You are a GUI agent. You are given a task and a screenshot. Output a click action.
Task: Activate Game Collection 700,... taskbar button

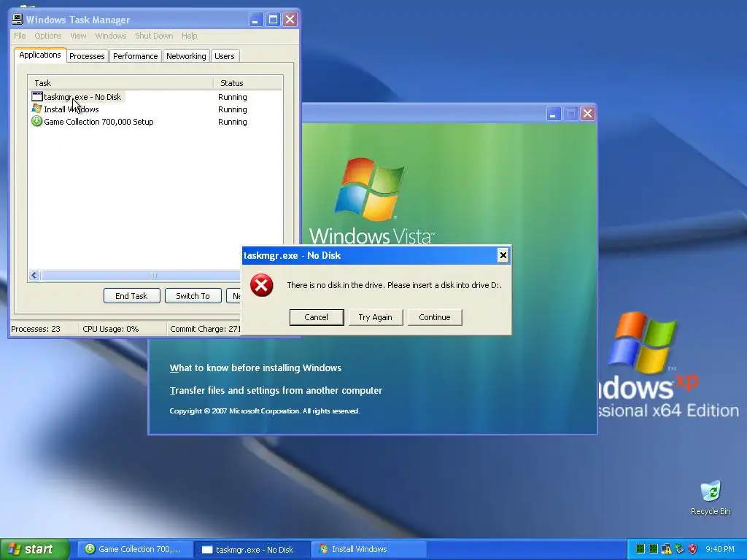coord(135,549)
